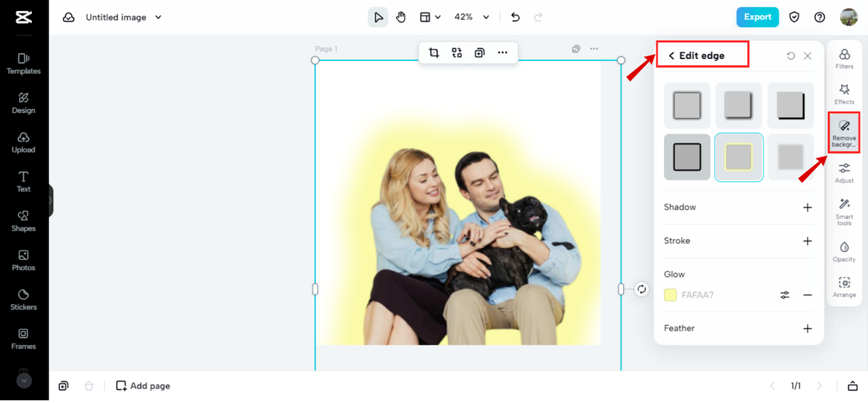Select the Crop tool in floating toolbar

(x=434, y=52)
